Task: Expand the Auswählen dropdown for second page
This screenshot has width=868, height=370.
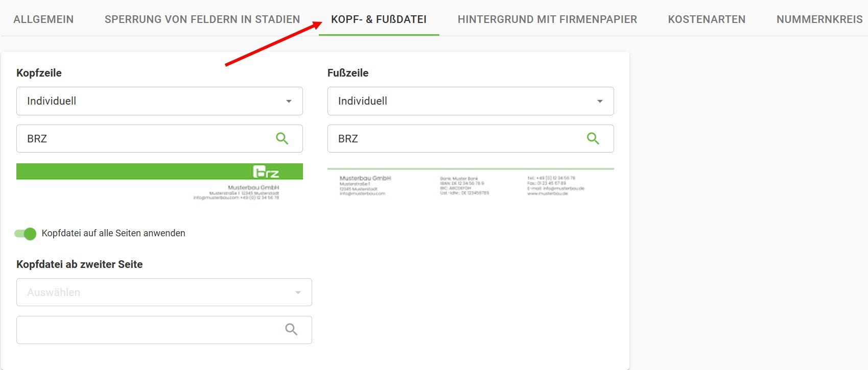Action: [x=164, y=292]
